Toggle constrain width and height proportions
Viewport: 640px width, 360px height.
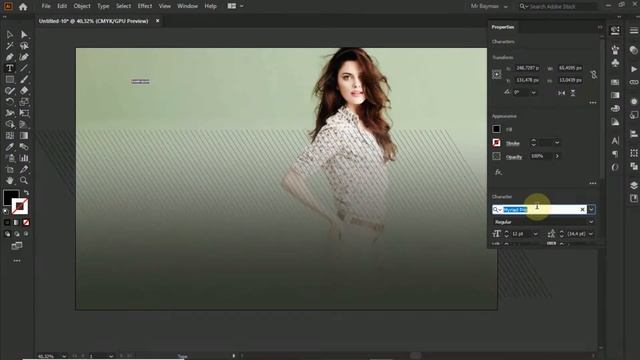[594, 74]
